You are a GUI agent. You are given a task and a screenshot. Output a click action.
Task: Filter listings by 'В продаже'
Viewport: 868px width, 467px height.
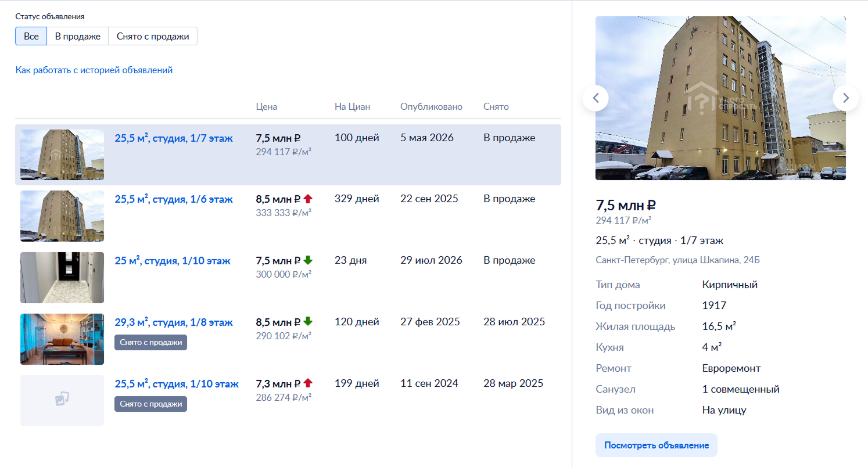(78, 36)
